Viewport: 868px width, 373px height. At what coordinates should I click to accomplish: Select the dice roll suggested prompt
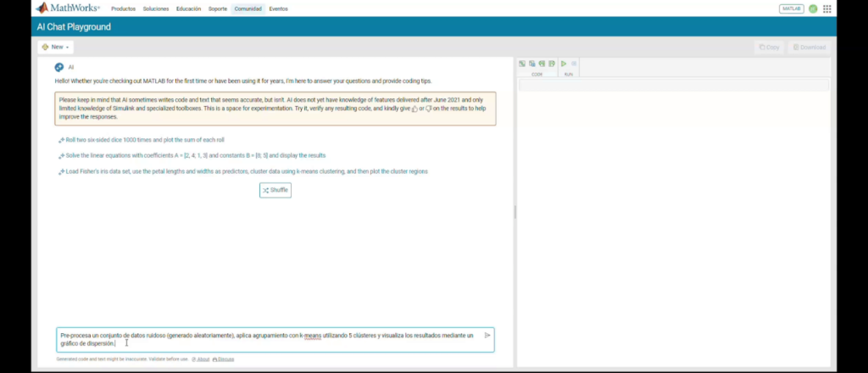(142, 140)
